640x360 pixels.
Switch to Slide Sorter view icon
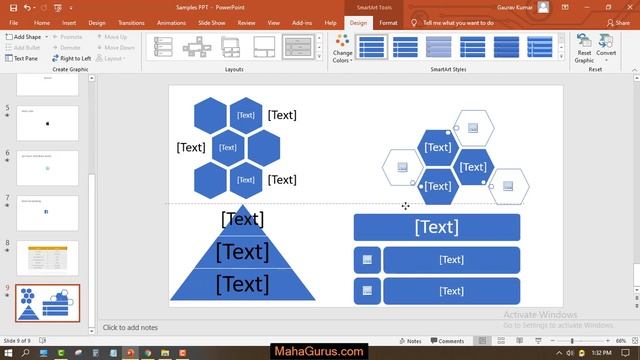501,341
